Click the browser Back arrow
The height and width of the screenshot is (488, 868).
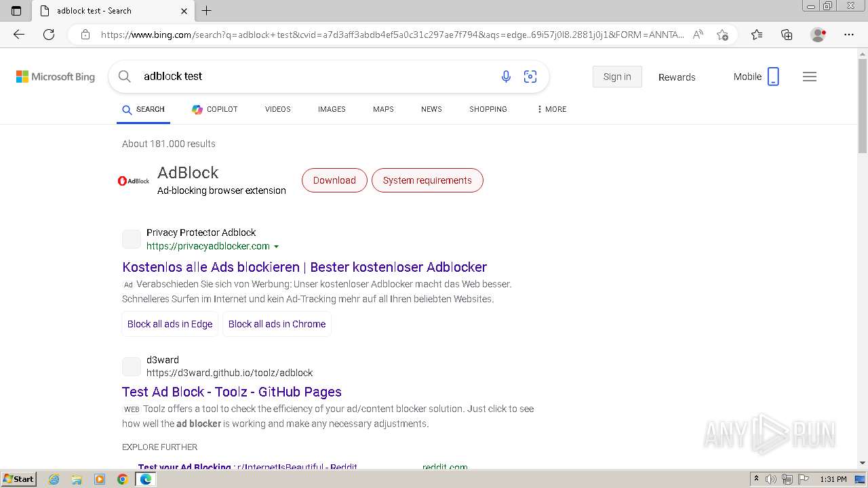19,35
